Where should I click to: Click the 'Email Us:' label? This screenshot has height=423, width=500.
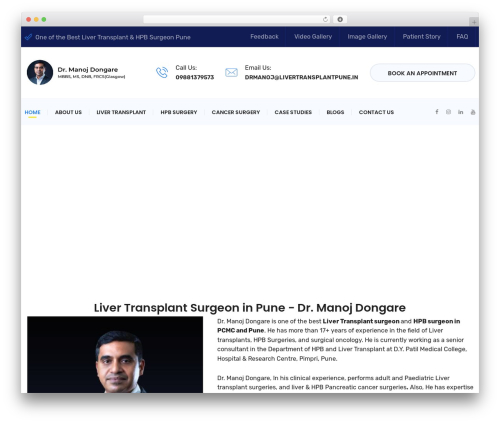click(258, 68)
